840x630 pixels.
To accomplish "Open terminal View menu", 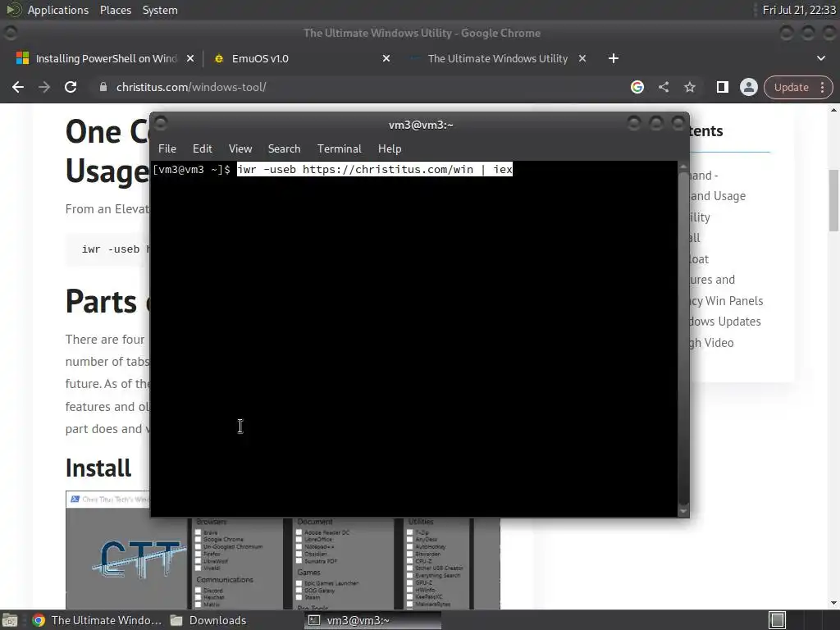I will [x=240, y=149].
